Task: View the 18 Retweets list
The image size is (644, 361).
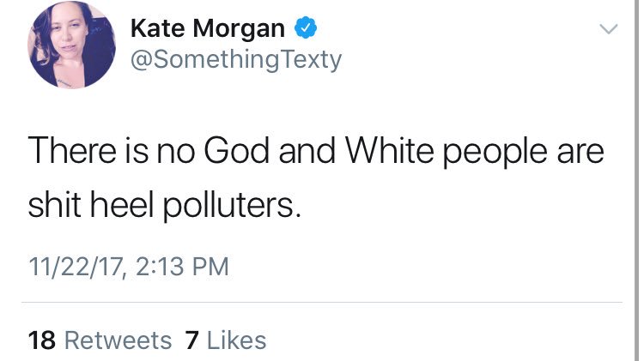Action: [x=100, y=340]
